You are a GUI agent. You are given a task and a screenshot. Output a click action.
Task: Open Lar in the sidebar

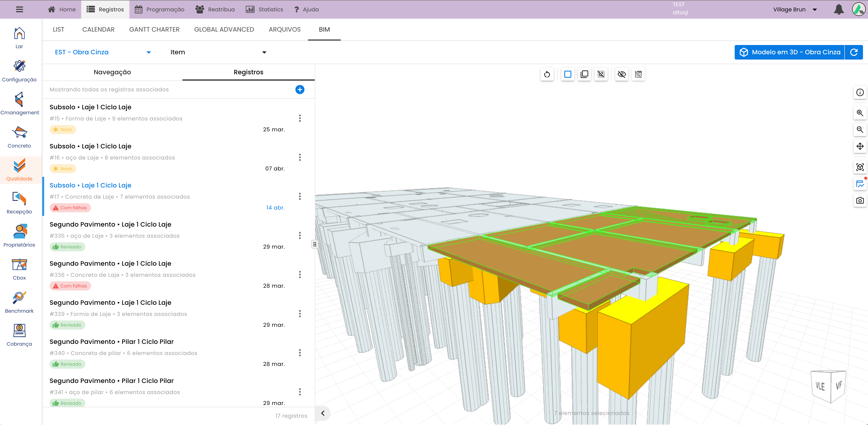pos(19,38)
